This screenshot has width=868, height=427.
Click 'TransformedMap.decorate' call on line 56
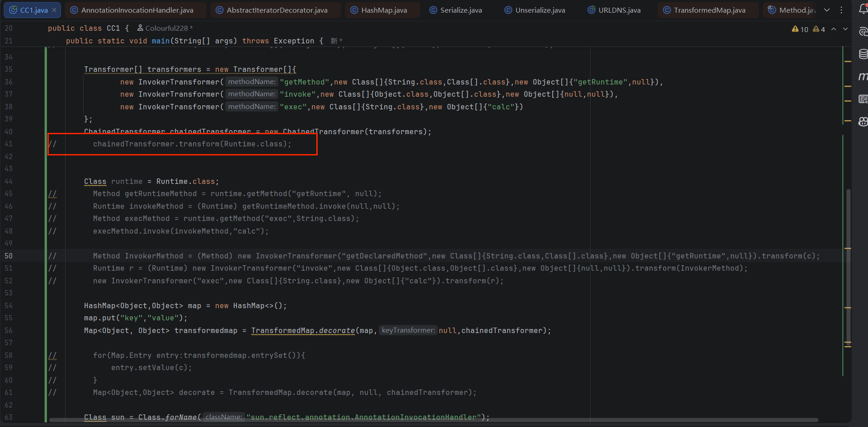(303, 331)
